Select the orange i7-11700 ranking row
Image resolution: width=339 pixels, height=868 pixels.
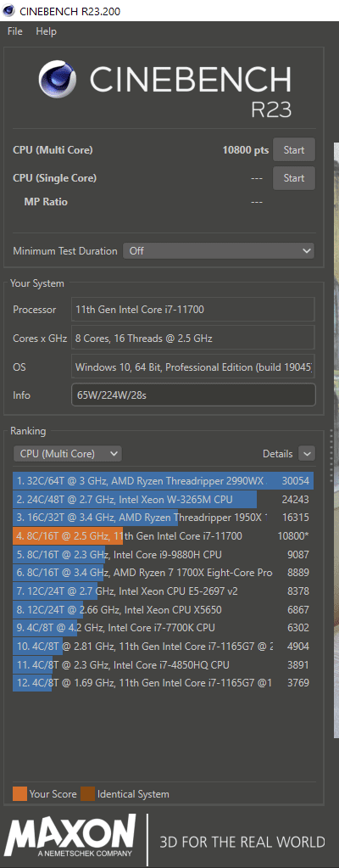click(x=164, y=536)
